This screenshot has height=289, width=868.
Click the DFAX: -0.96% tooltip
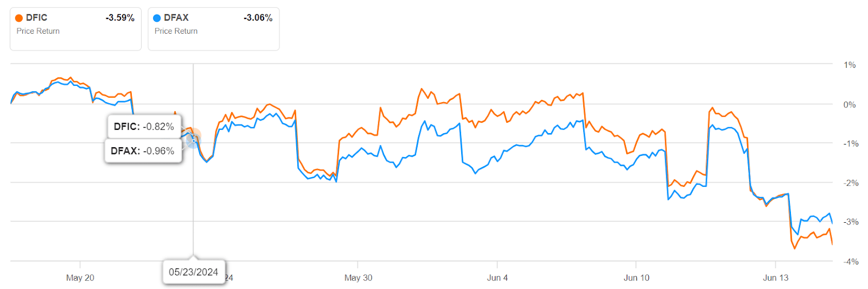click(143, 151)
